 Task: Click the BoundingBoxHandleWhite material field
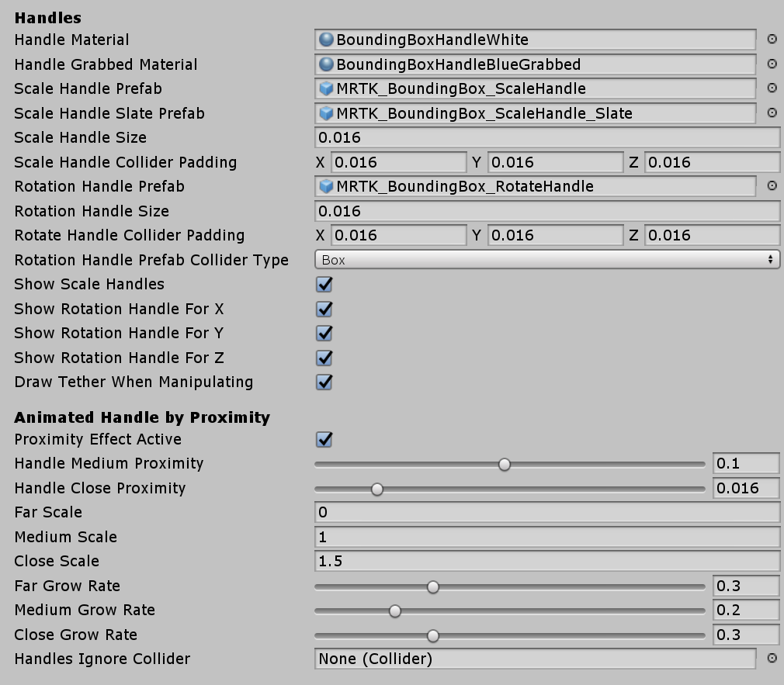[535, 40]
